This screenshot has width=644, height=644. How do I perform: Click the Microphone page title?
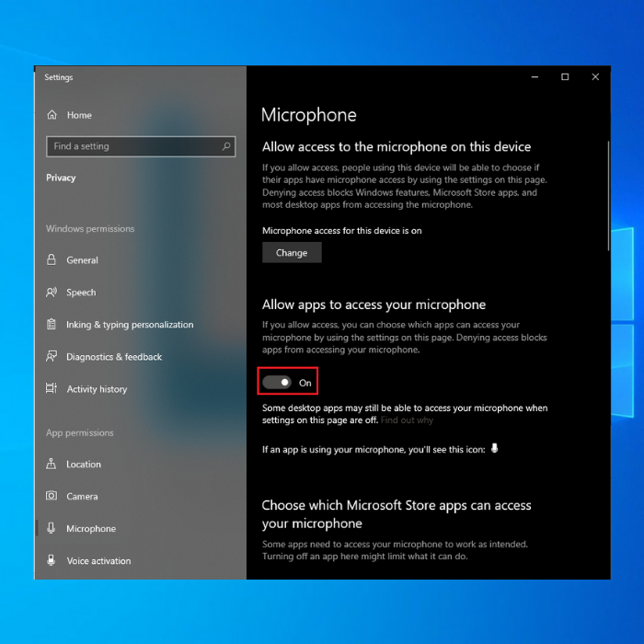click(308, 115)
